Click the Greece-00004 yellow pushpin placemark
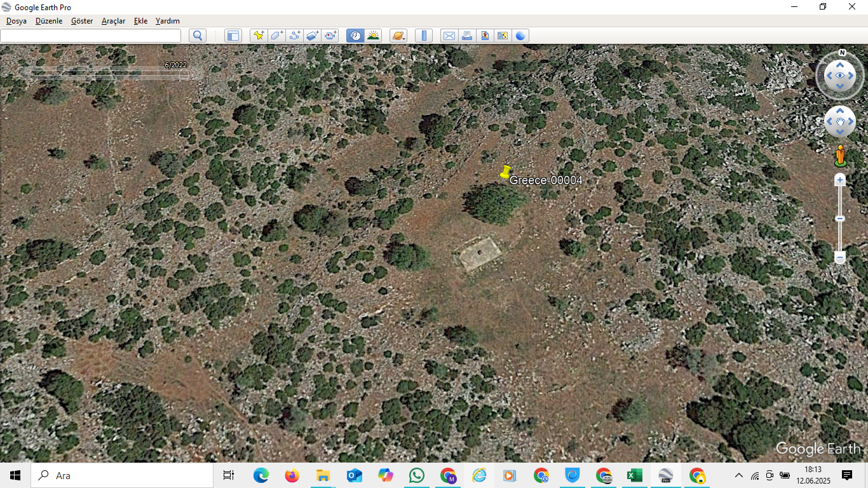868x488 pixels. point(506,172)
